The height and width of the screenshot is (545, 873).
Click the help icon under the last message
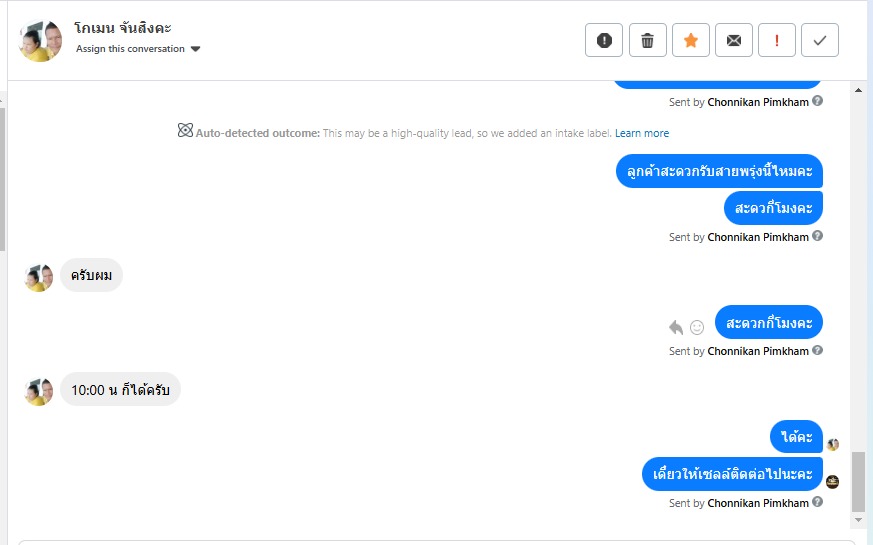[x=818, y=503]
